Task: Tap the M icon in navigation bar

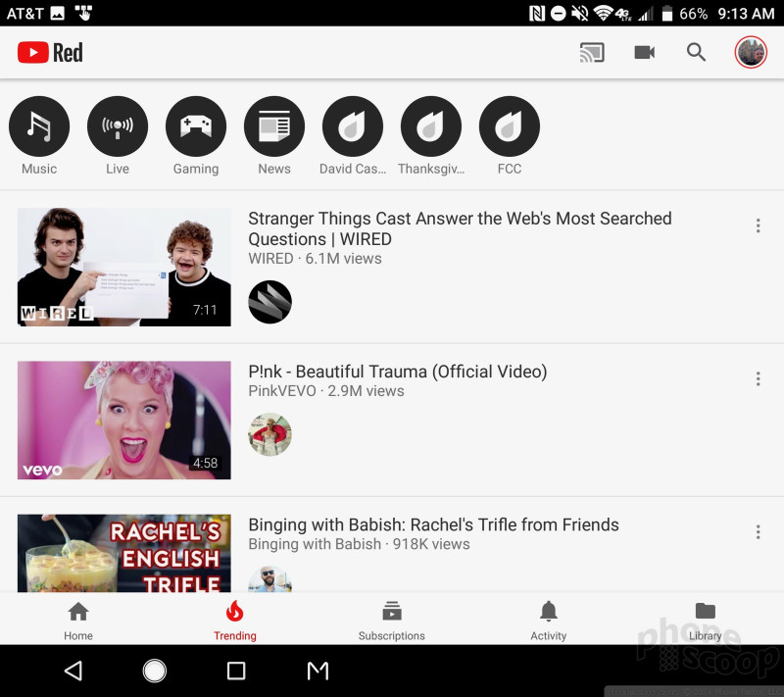Action: (318, 671)
